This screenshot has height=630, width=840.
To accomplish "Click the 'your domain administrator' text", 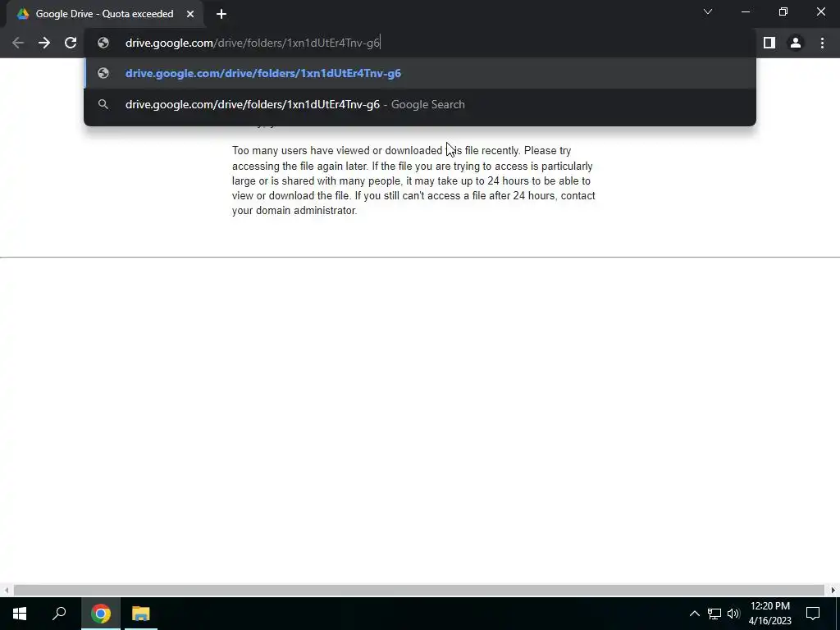I will pos(294,211).
